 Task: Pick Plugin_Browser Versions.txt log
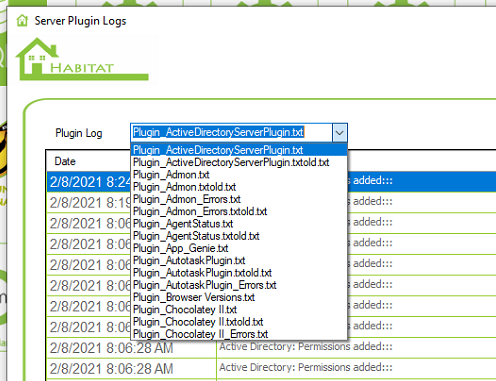click(239, 297)
